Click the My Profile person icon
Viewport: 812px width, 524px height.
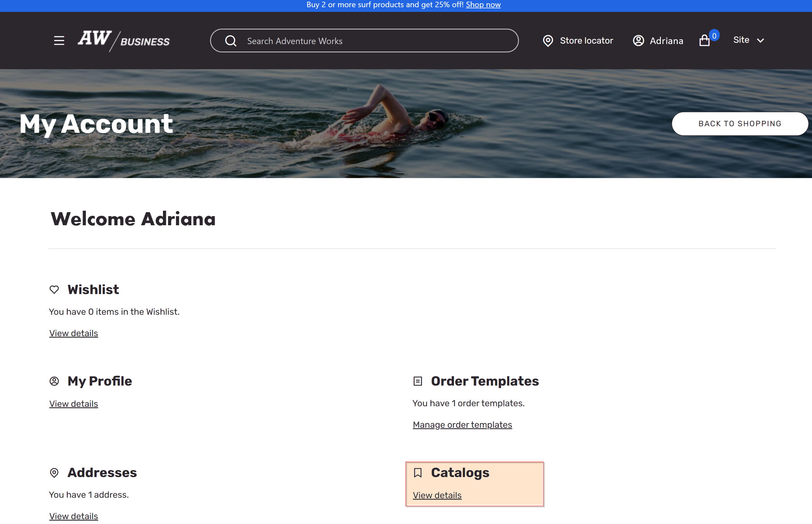(x=55, y=380)
